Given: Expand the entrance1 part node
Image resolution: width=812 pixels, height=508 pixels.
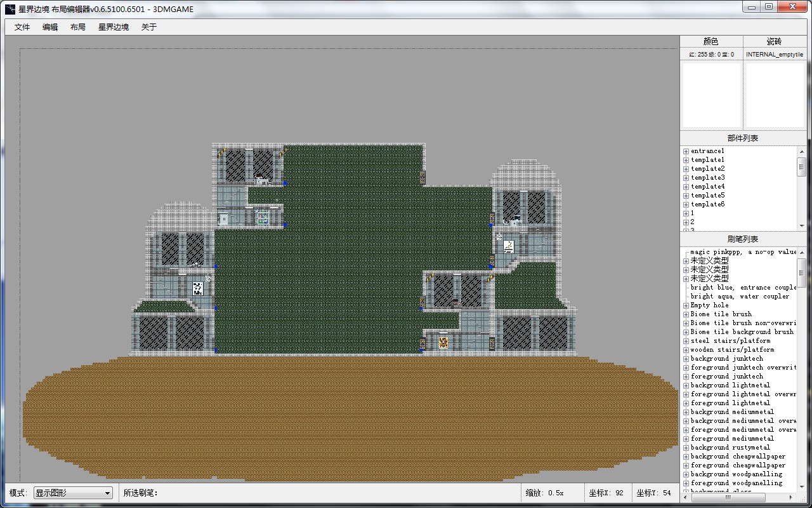Looking at the screenshot, I should pos(686,151).
